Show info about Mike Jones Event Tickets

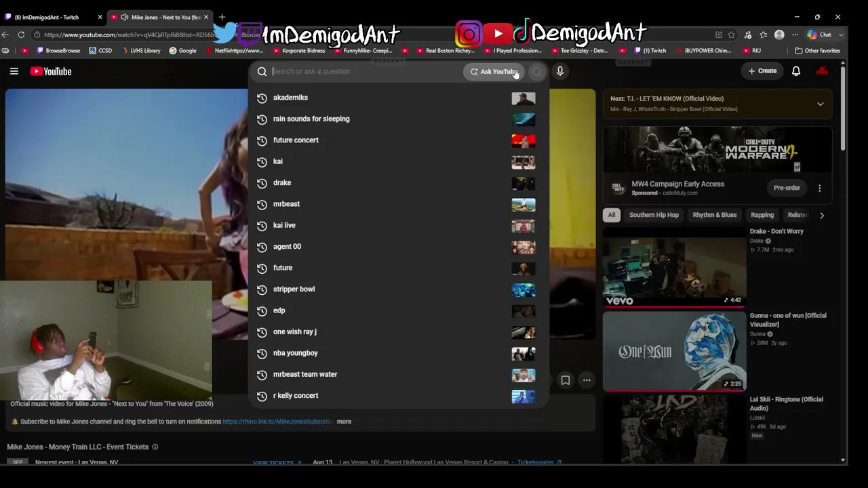point(155,447)
